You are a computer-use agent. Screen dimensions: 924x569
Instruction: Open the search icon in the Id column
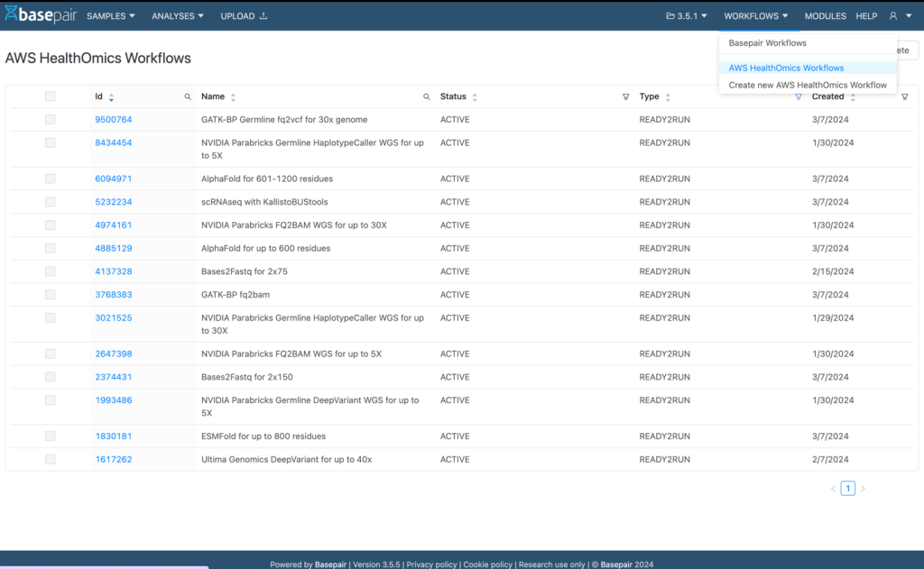187,96
